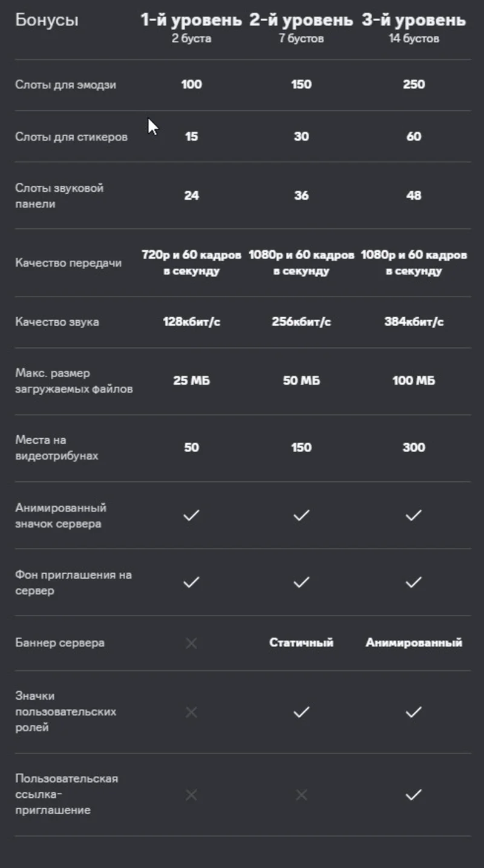Image resolution: width=484 pixels, height=868 pixels.
Task: Click the "Качество передачи" row label
Action: click(x=68, y=263)
